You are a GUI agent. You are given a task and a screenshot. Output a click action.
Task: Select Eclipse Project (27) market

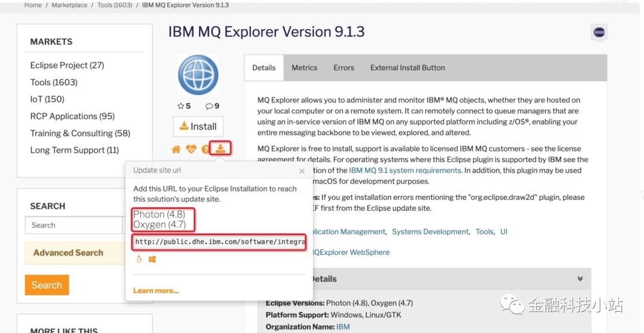click(67, 65)
